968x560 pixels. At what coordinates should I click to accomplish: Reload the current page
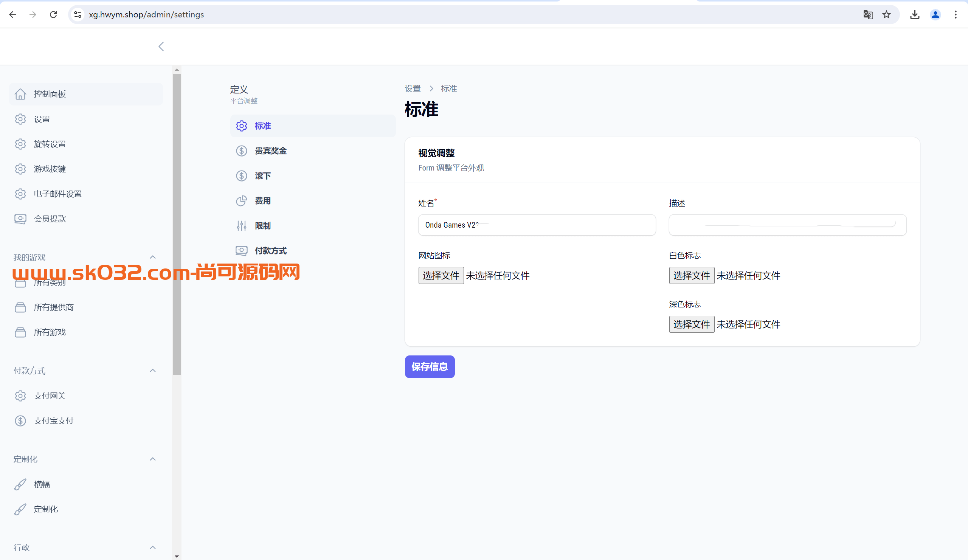53,15
